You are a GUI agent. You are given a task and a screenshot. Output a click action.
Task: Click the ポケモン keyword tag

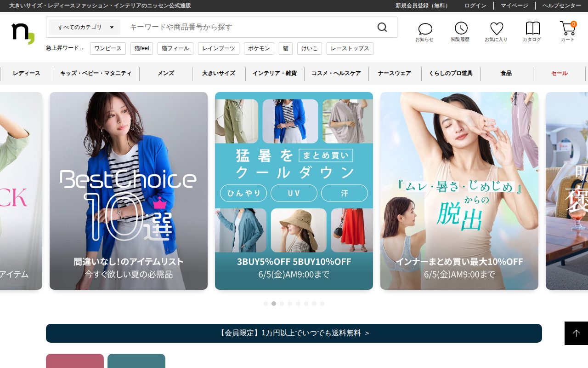coord(259,48)
